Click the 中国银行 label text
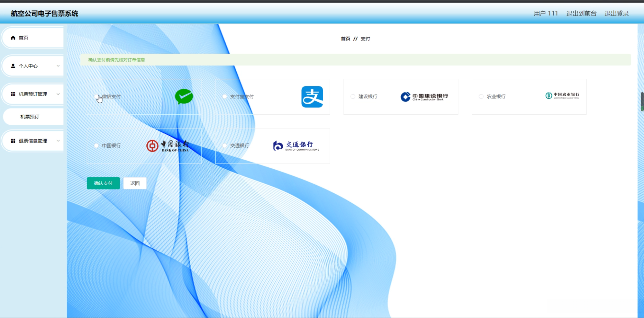The image size is (644, 318). pyautogui.click(x=111, y=146)
